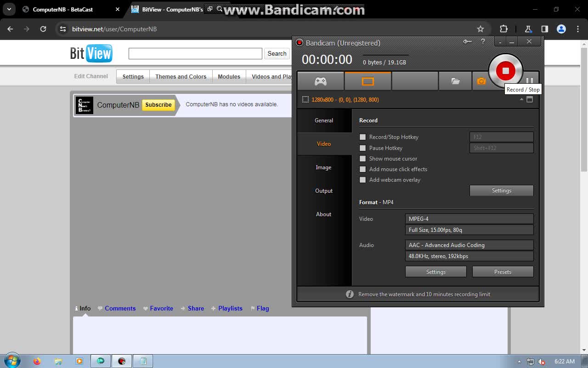Enable Add mouse click effects checkbox

[x=363, y=169]
